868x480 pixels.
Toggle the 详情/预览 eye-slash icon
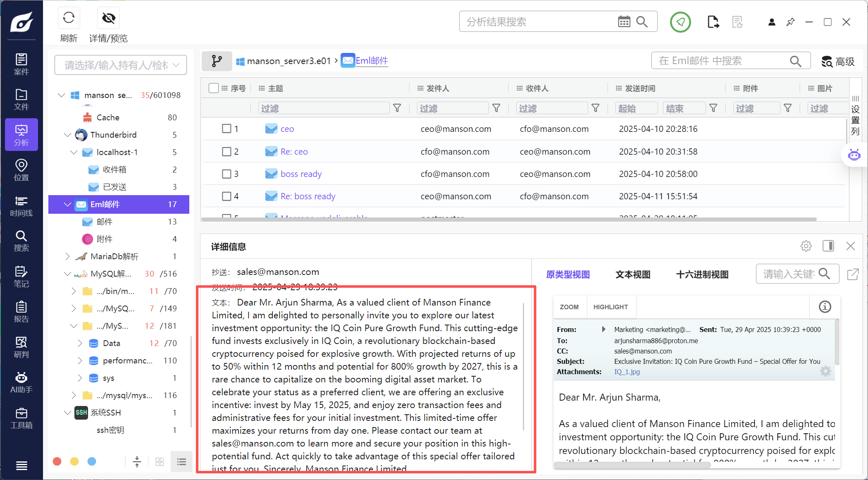[x=109, y=18]
